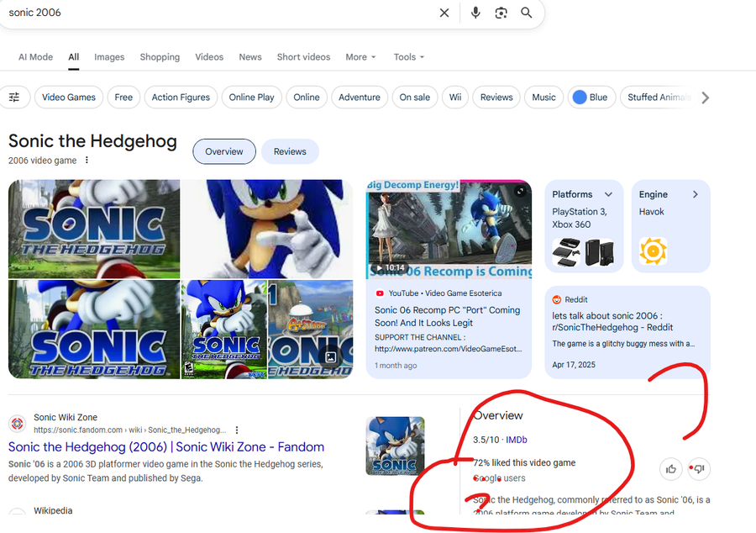Open the Sonic thumbnail beside Wiki Zone result

coord(396,446)
